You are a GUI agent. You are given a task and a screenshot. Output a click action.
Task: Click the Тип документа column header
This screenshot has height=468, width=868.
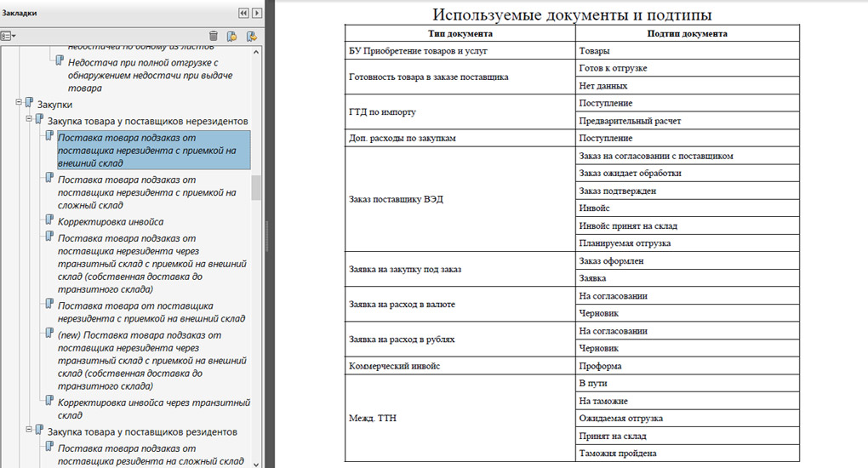[x=460, y=33]
